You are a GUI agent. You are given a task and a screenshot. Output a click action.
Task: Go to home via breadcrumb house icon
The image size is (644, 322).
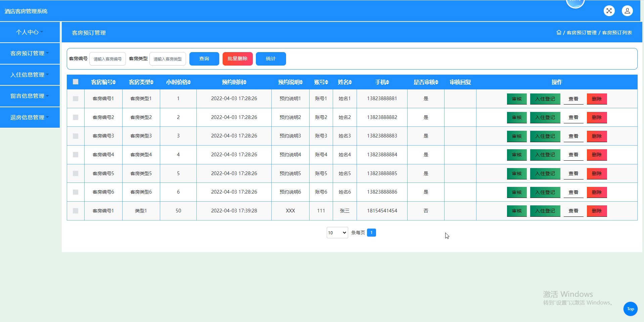(559, 33)
